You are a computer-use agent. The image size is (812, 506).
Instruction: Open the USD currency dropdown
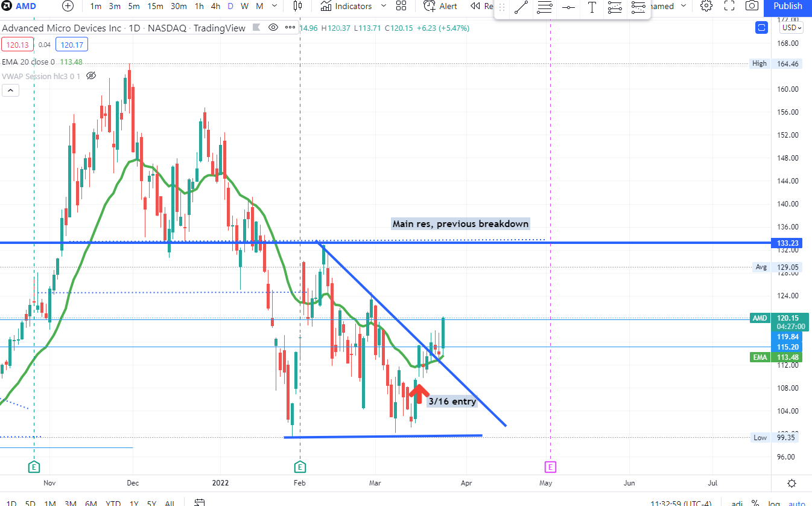(x=791, y=28)
